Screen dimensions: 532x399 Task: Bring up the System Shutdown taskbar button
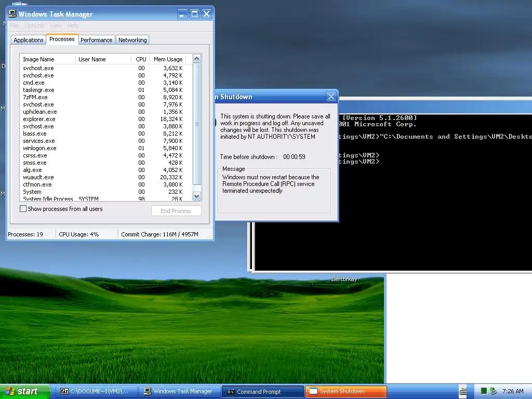click(345, 391)
